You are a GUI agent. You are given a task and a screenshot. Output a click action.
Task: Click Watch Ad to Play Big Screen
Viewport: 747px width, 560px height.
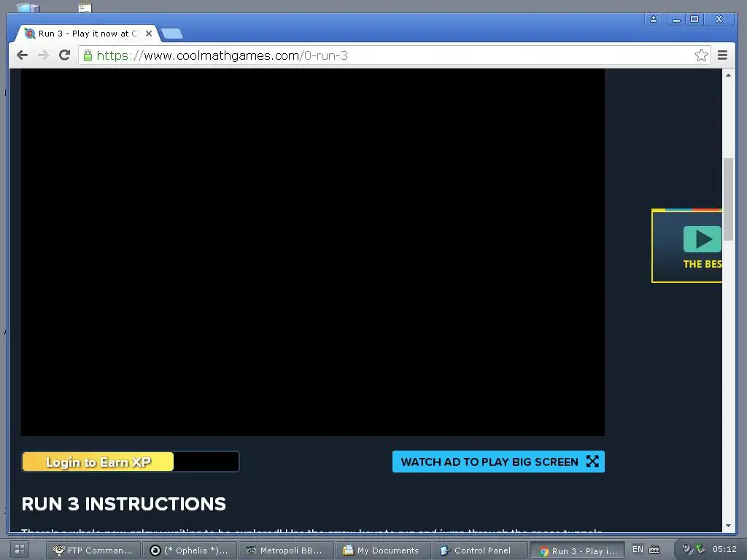coord(498,462)
